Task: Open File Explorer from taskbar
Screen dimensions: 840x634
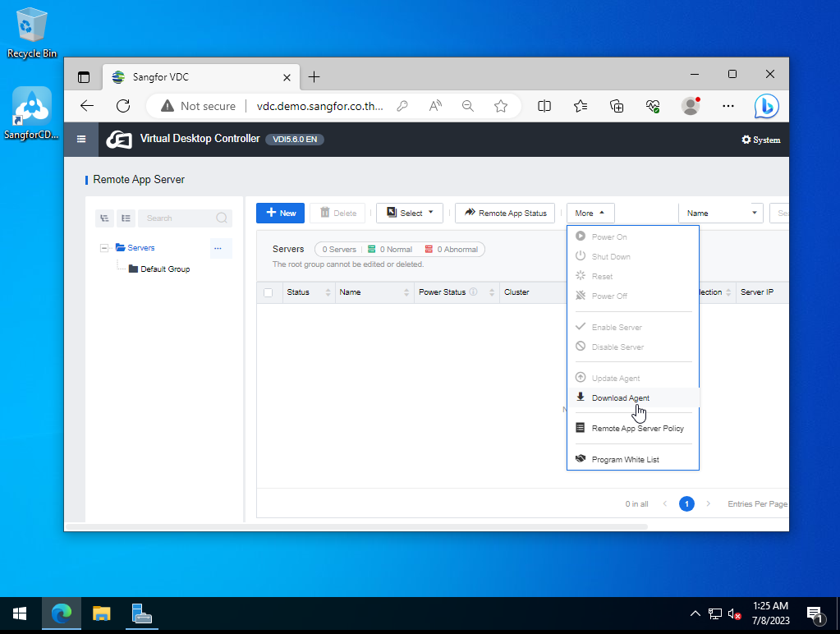Action: coord(101,613)
